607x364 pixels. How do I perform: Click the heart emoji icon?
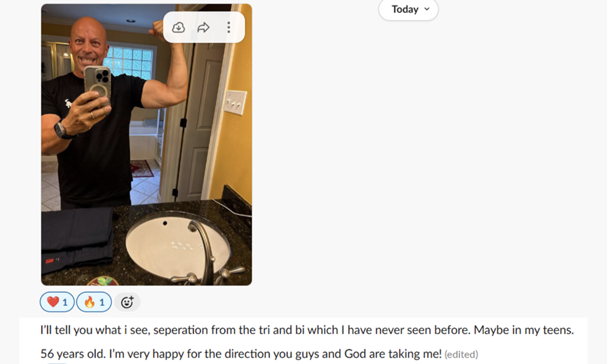pos(53,302)
